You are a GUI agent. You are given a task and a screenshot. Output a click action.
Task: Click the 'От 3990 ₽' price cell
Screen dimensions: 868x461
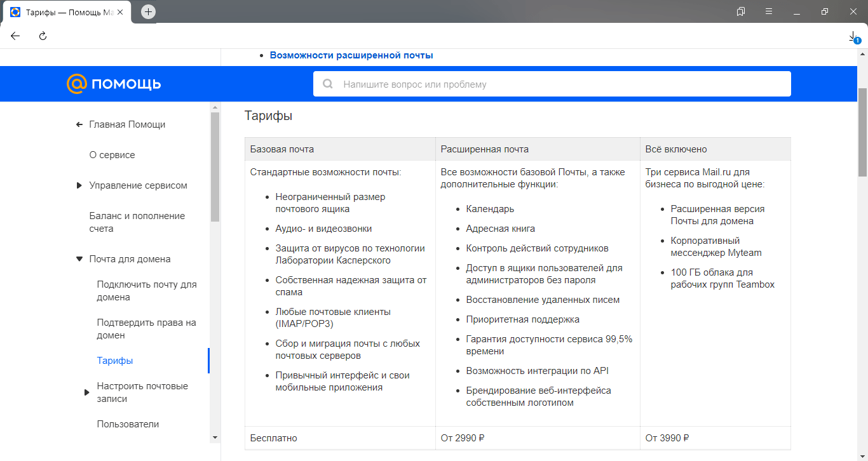715,438
